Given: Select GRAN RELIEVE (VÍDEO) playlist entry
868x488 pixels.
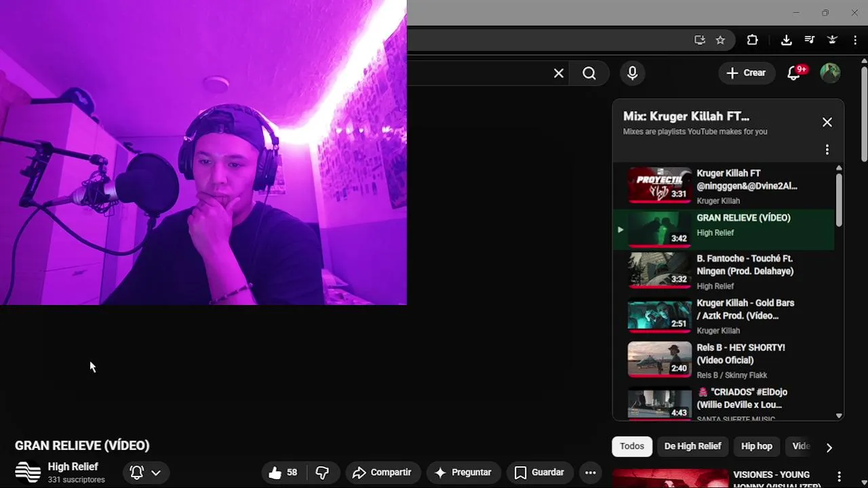Looking at the screenshot, I should (724, 230).
